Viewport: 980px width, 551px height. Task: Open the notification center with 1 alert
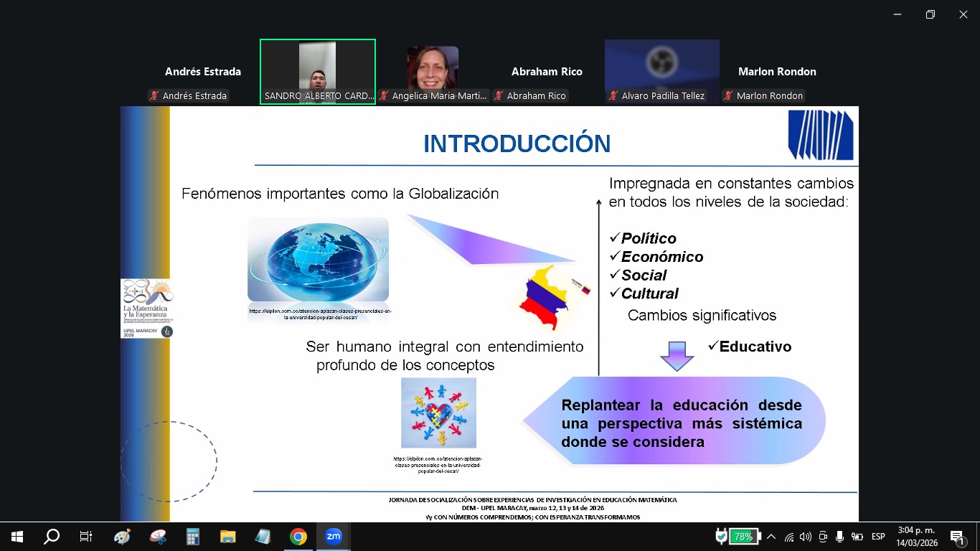coord(956,537)
